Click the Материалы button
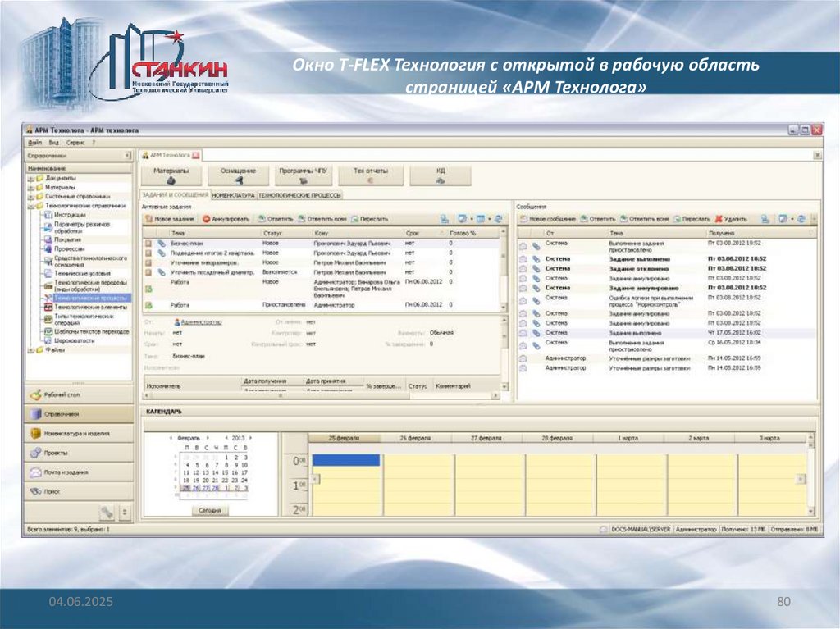Screen dimensions: 840x629 pyautogui.click(x=171, y=175)
